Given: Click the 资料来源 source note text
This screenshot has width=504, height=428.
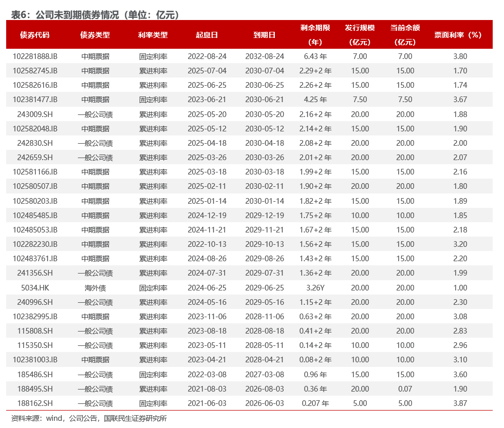Looking at the screenshot, I should pos(89,418).
